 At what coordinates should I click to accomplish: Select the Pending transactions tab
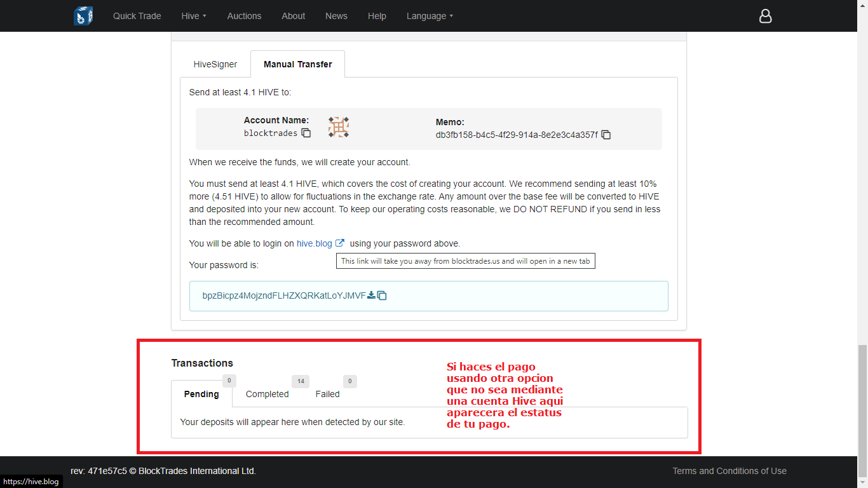pyautogui.click(x=201, y=394)
